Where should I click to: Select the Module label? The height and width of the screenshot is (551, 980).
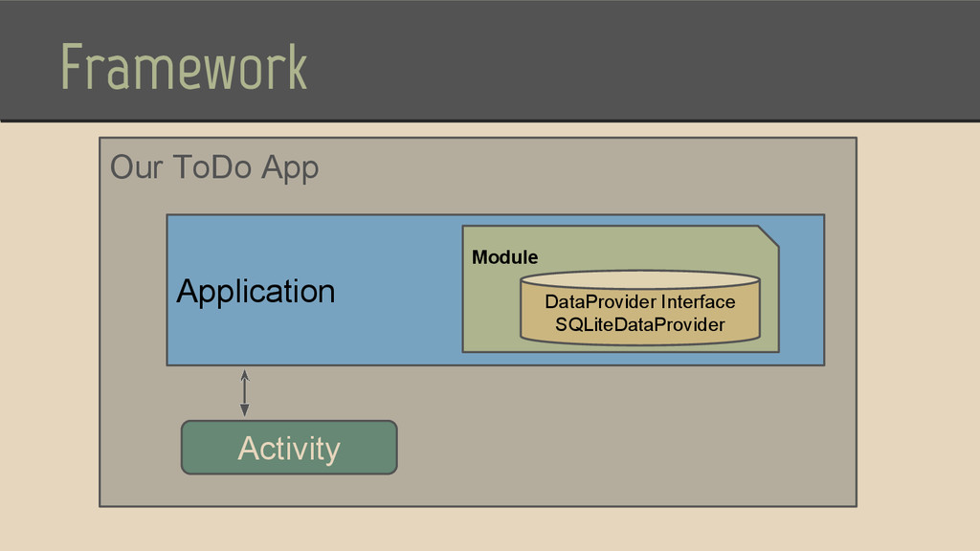click(504, 257)
